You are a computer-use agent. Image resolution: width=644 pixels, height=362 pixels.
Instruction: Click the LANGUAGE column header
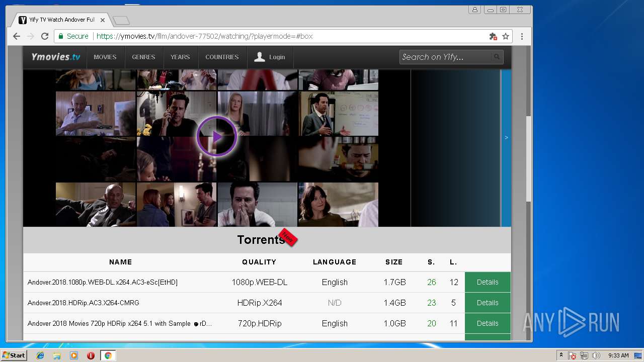coord(335,262)
